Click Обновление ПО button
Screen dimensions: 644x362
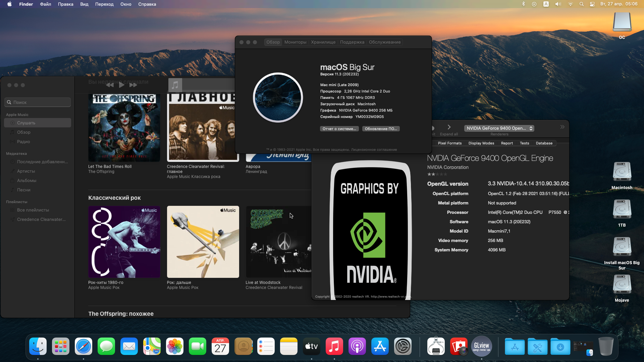point(381,129)
